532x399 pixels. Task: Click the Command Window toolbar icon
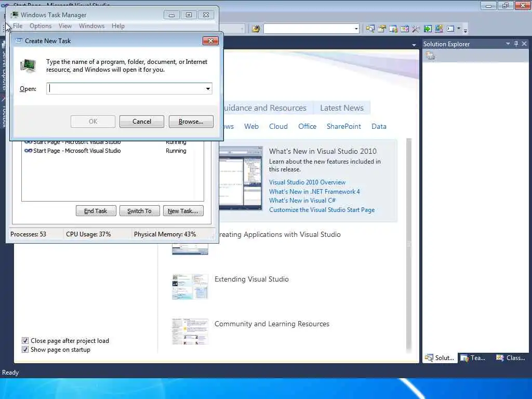tap(450, 29)
